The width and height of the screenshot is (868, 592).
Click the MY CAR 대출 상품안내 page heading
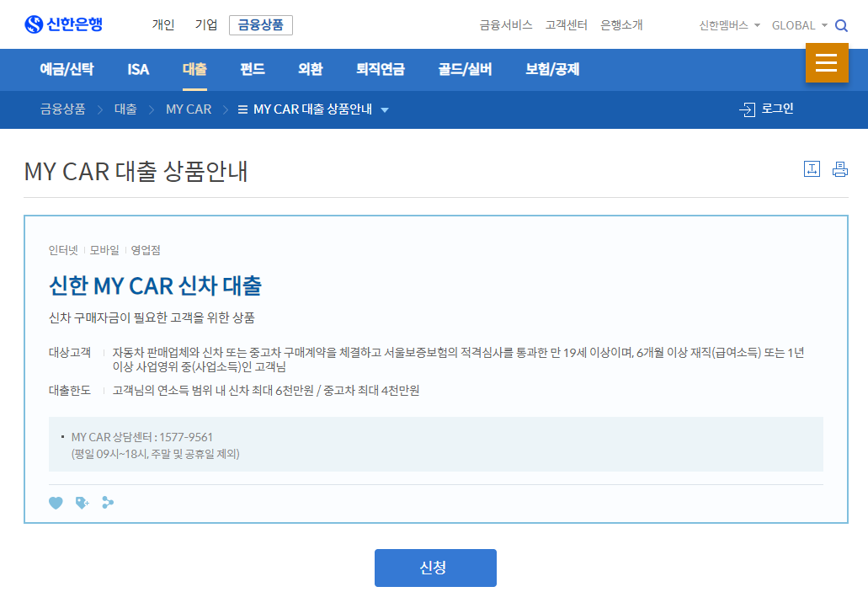pyautogui.click(x=136, y=171)
